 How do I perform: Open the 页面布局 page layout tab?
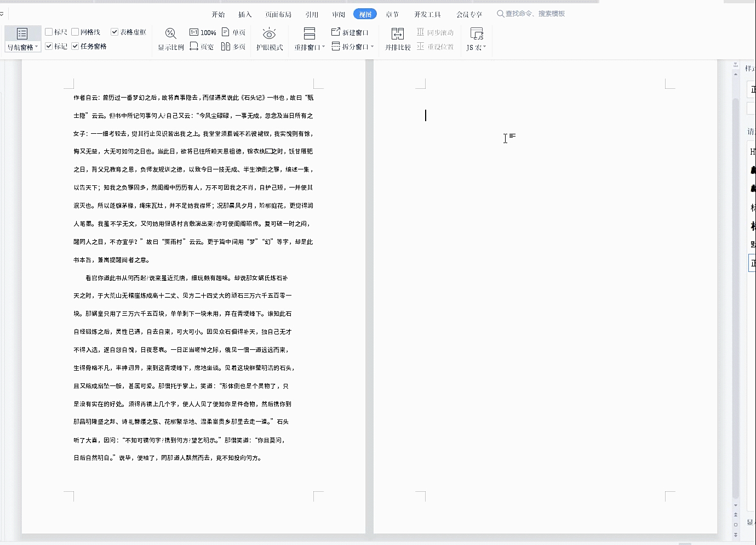(278, 14)
